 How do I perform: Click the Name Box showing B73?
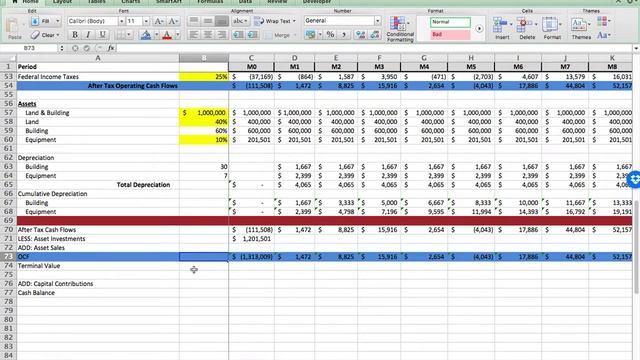(x=29, y=48)
